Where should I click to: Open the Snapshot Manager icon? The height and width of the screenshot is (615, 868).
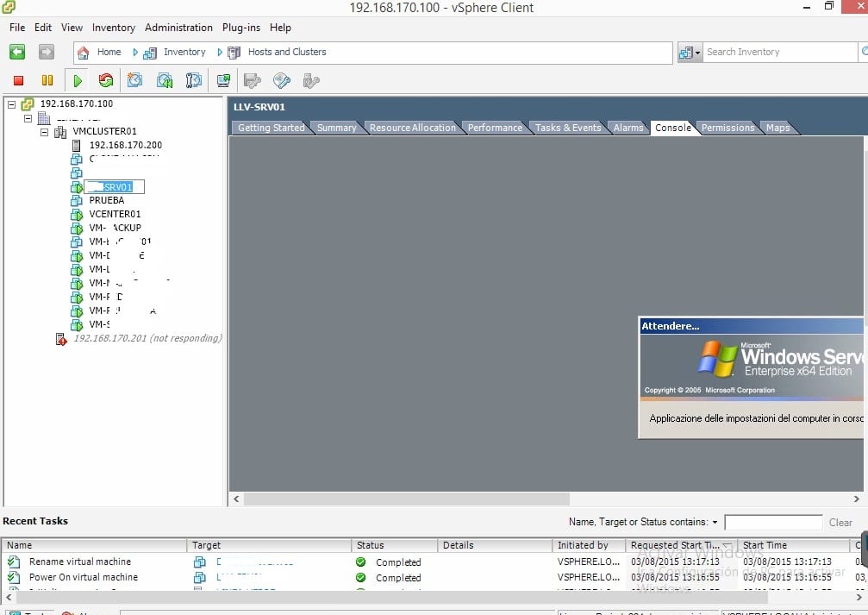tap(194, 80)
